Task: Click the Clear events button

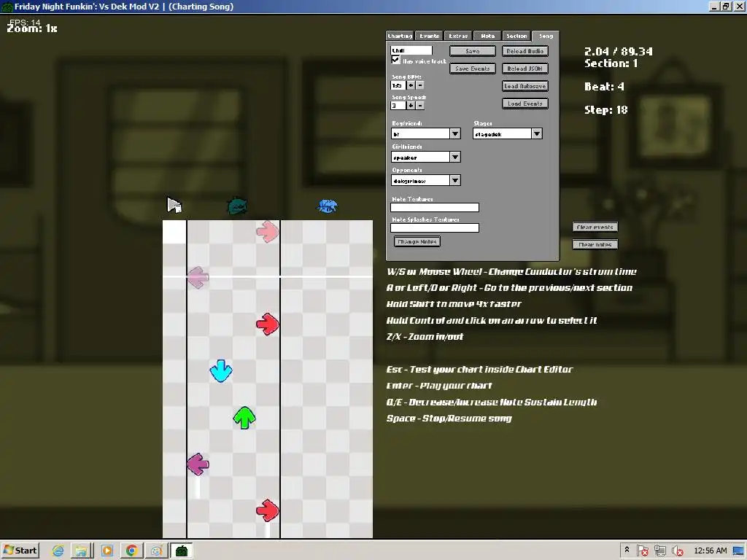Action: point(595,227)
